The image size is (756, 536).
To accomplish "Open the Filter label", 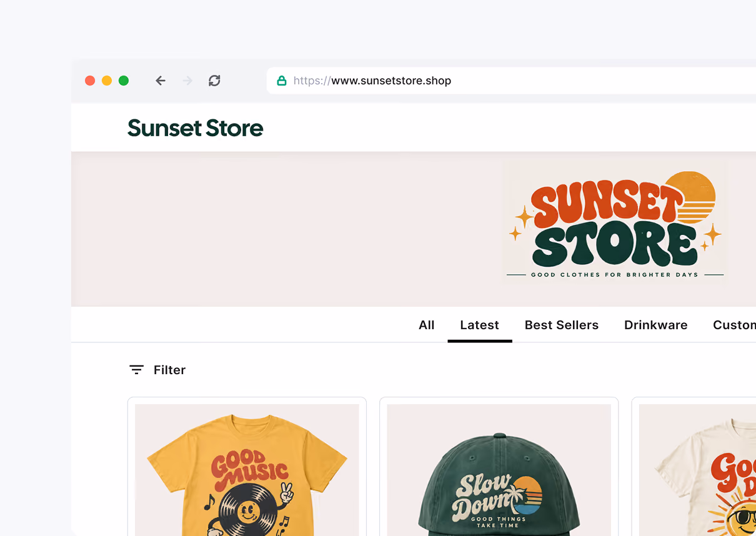I will [170, 370].
